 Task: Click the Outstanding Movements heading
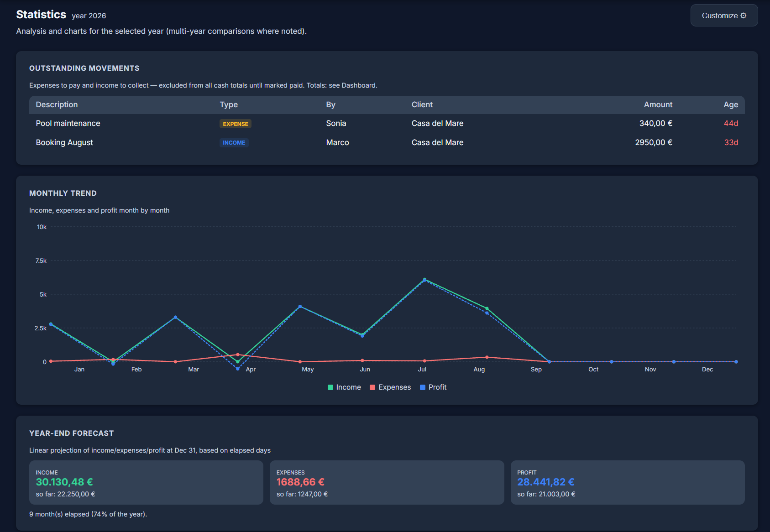tap(84, 68)
